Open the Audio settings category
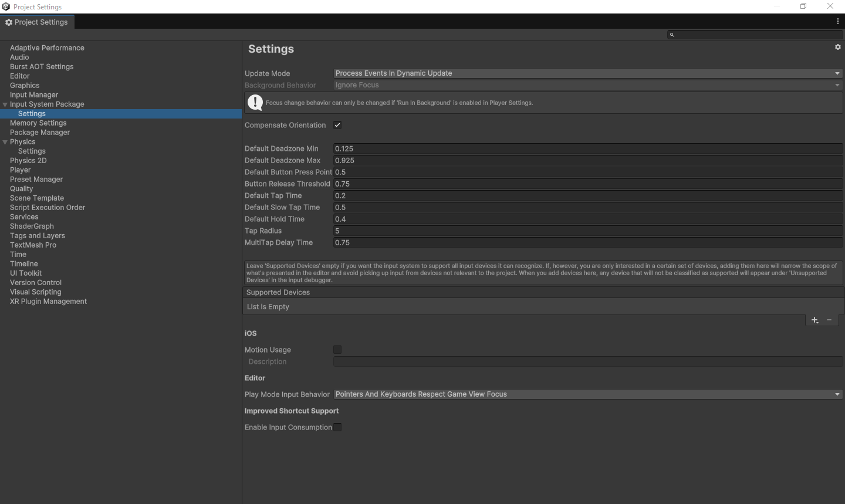The image size is (845, 504). pyautogui.click(x=19, y=57)
